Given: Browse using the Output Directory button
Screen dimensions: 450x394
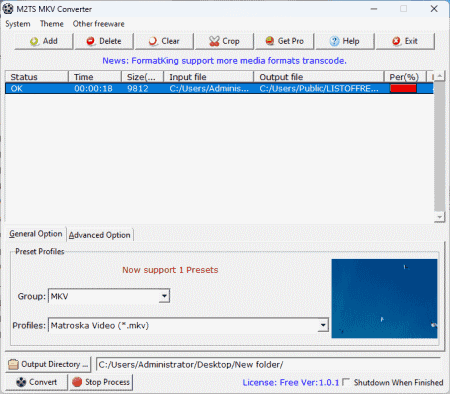Looking at the screenshot, I should 48,364.
